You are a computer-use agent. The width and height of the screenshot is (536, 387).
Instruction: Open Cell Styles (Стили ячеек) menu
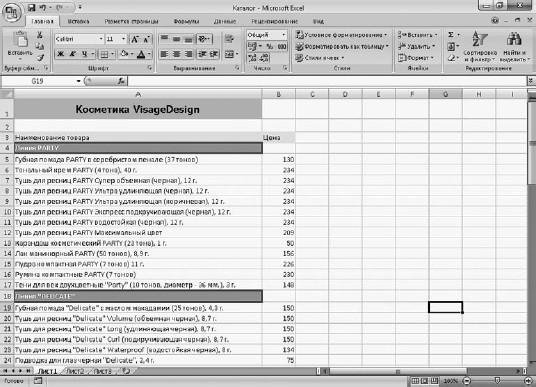click(x=320, y=58)
